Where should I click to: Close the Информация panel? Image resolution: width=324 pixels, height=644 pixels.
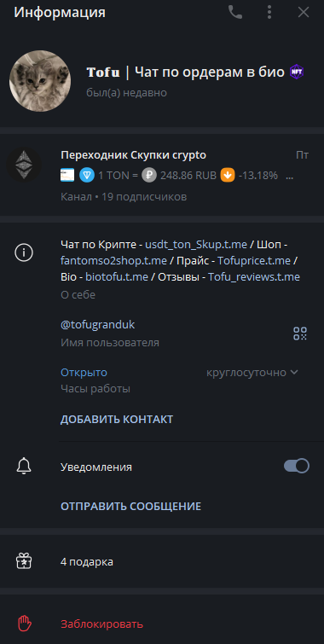[x=304, y=12]
